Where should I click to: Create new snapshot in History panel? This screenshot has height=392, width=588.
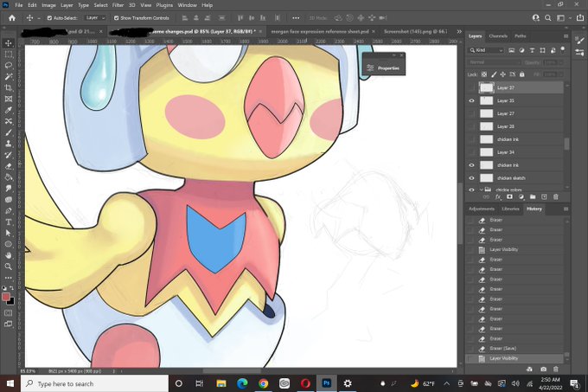543,370
